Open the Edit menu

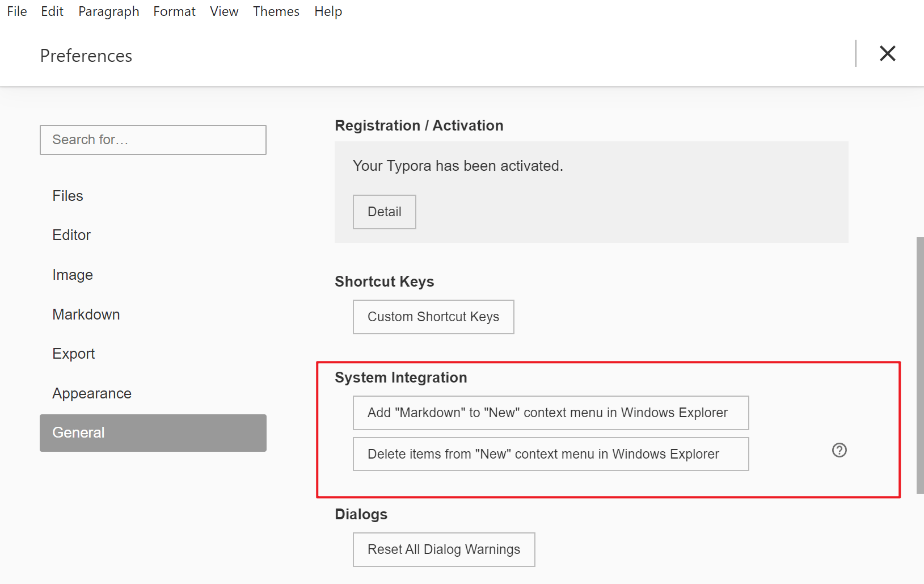[52, 11]
